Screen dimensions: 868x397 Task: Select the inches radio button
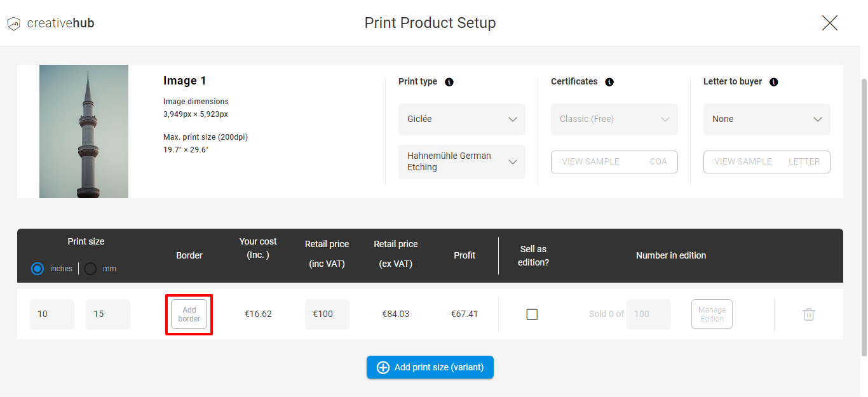coord(37,268)
